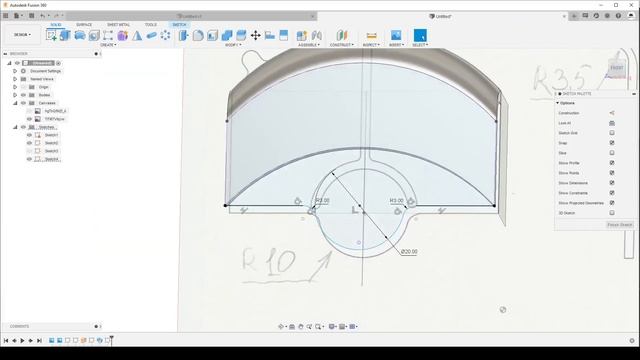Open the Modify dropdown menu
The width and height of the screenshot is (640, 360).
point(233,45)
